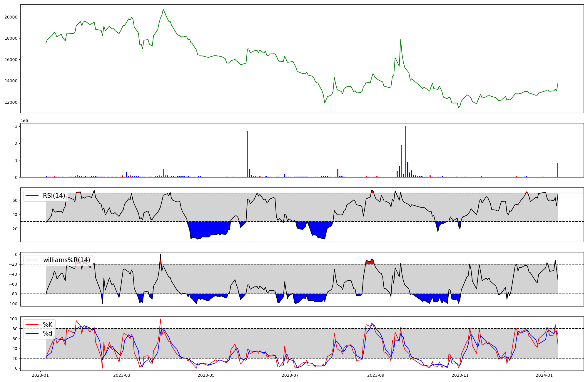
Task: Click the 40 tick on RSI axis
Action: tap(15, 215)
